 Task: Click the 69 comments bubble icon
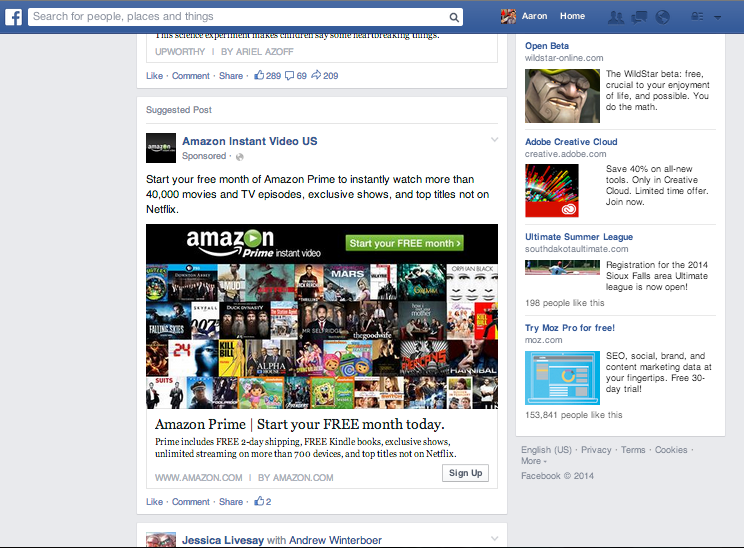point(289,75)
